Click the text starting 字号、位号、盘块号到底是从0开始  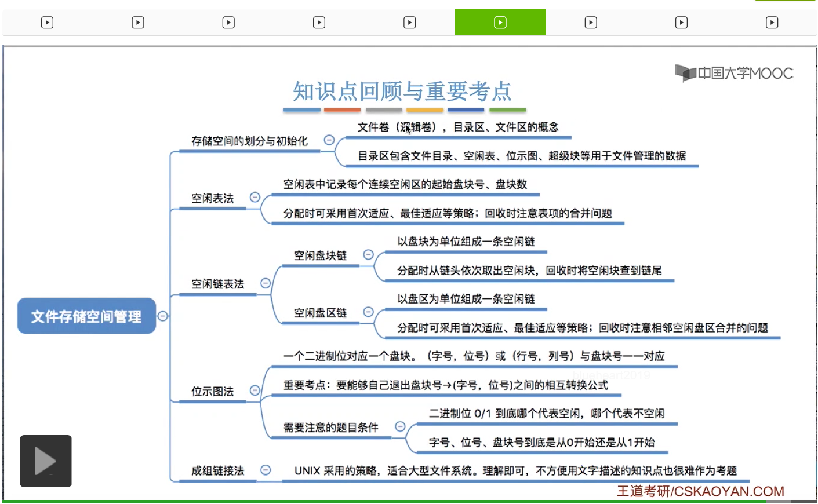pos(542,442)
